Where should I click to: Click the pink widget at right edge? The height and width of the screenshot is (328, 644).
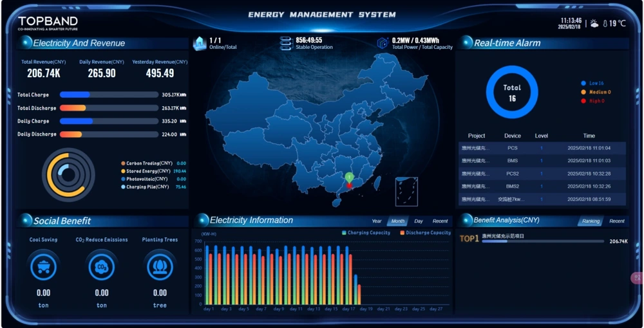point(638,278)
